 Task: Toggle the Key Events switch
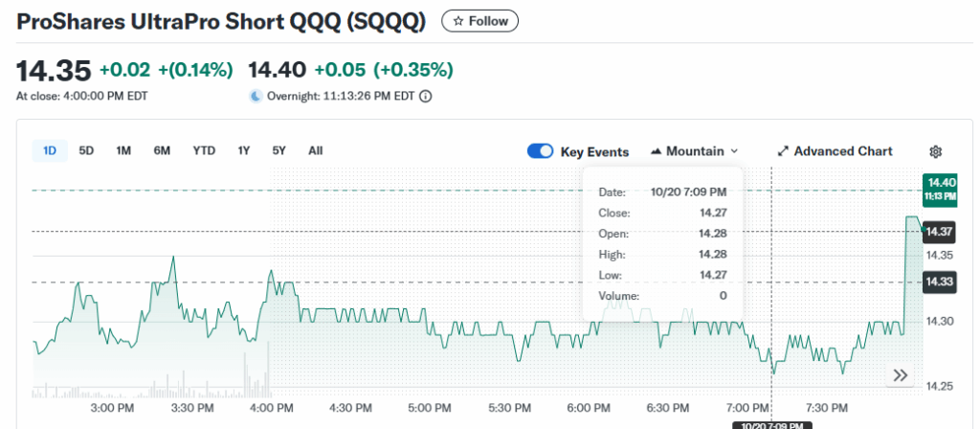click(540, 151)
